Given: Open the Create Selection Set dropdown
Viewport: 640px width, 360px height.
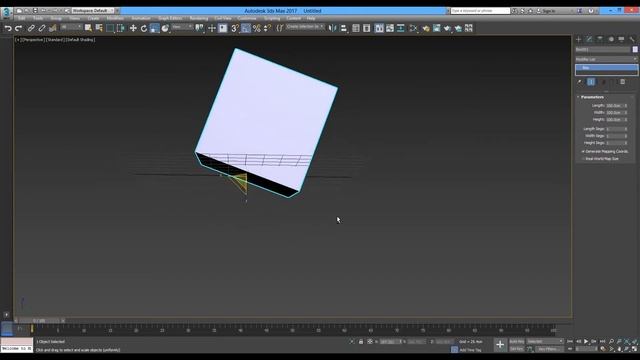Looking at the screenshot, I should coord(305,27).
